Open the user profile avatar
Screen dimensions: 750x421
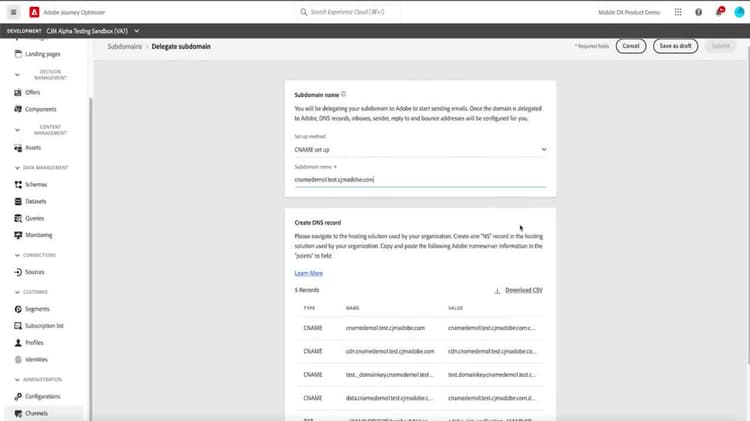pos(739,12)
